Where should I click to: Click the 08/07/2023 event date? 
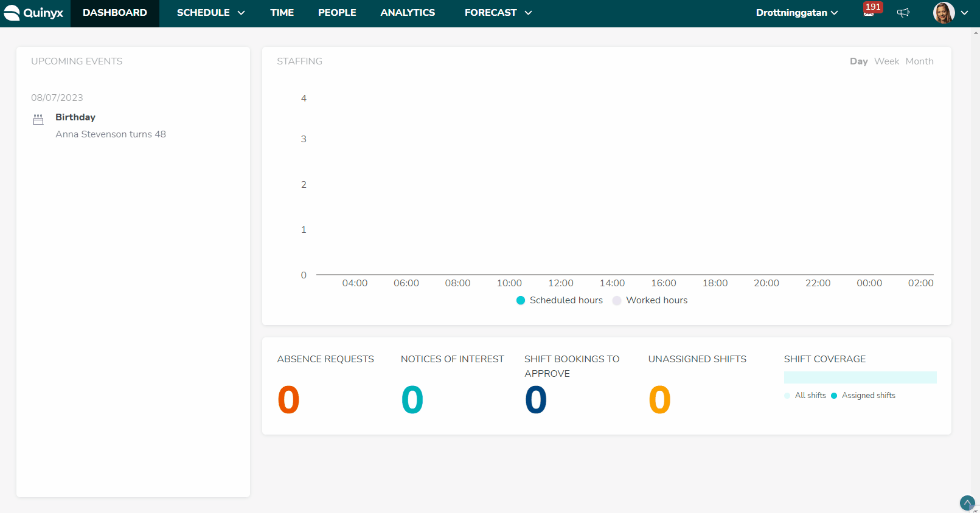(x=57, y=98)
